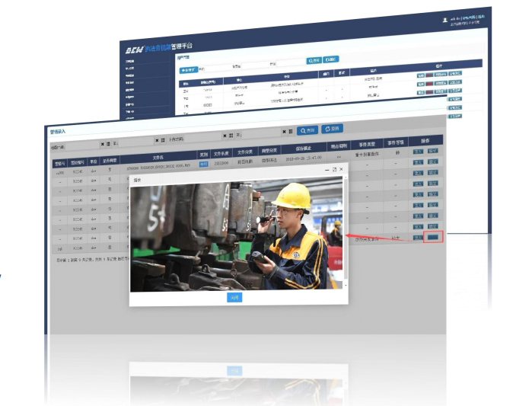Click the blue magnifier search button
Image resolution: width=532 pixels, height=406 pixels.
308,130
